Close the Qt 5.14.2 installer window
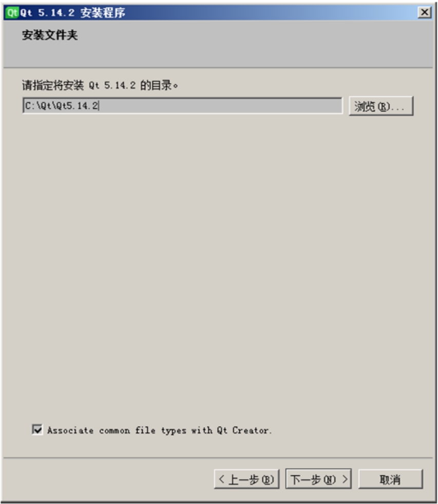Image resolution: width=438 pixels, height=504 pixels. [x=425, y=12]
